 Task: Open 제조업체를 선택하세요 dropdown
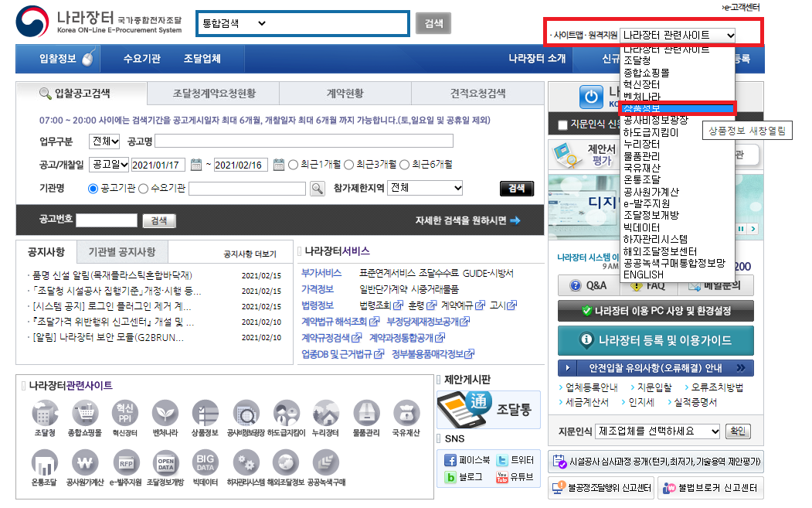click(x=657, y=431)
